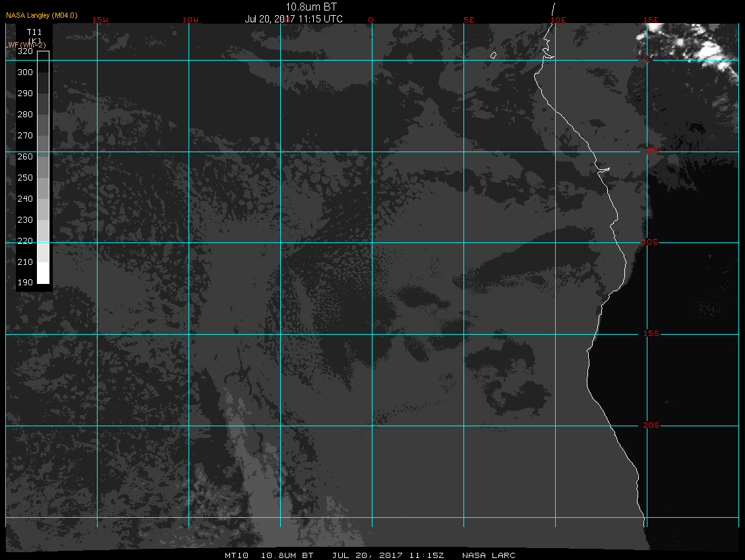This screenshot has width=745, height=560.
Task: Click the 'T11' colorbar heading
Action: pos(34,32)
